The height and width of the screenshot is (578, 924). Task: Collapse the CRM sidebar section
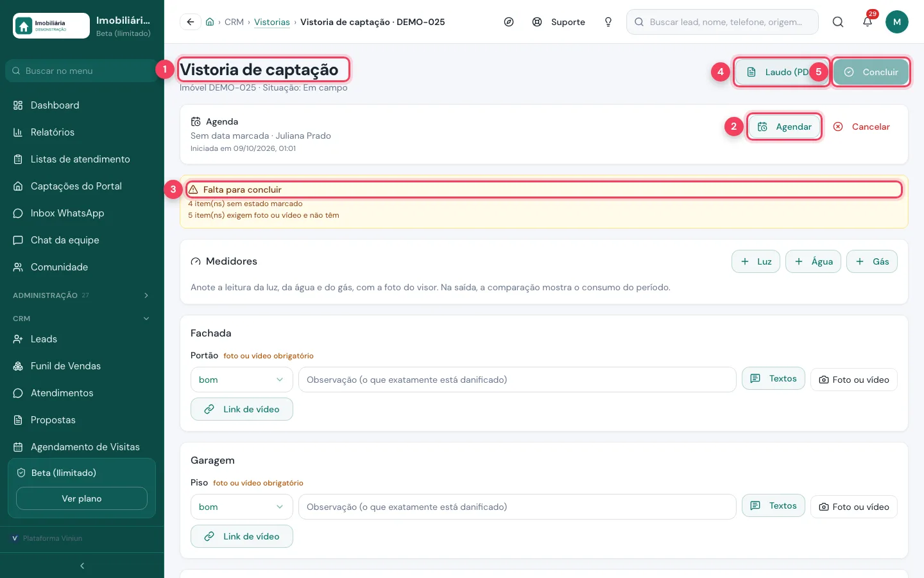click(x=82, y=319)
